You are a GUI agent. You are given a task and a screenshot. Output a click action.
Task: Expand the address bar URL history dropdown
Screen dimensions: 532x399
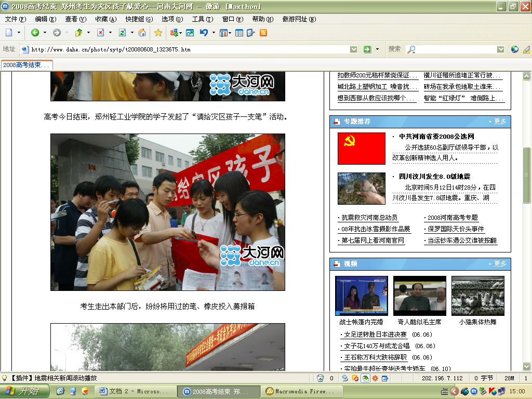tap(353, 49)
